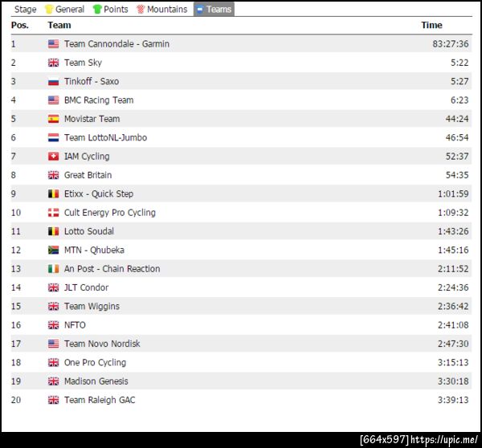
Task: Select Cult Energy Pro Cycling team name
Action: [x=110, y=213]
